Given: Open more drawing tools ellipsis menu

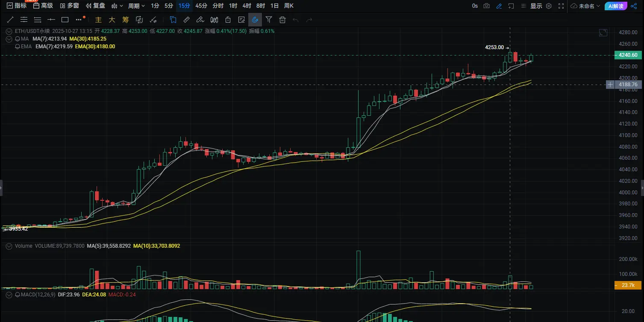Looking at the screenshot, I should coord(79,20).
